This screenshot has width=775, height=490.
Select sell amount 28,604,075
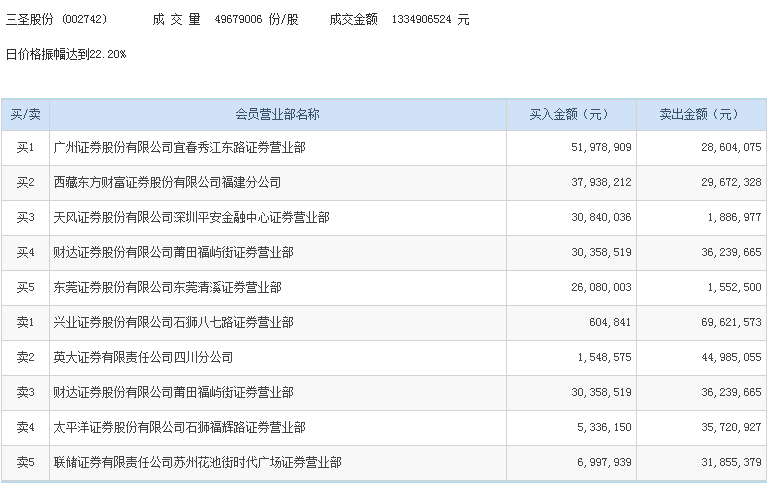731,147
